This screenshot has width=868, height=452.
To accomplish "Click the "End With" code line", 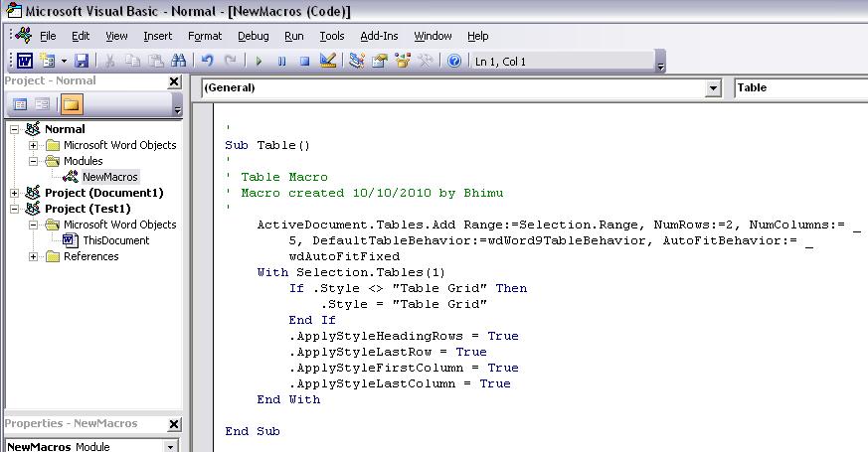I will [x=288, y=399].
